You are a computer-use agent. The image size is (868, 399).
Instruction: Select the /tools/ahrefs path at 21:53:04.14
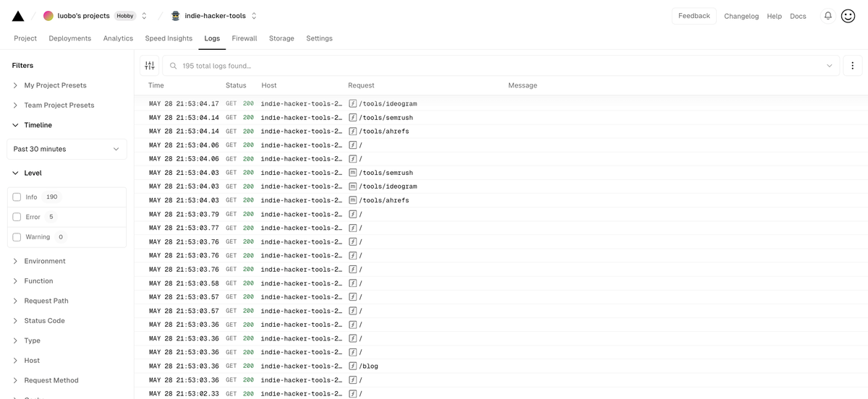(x=384, y=131)
